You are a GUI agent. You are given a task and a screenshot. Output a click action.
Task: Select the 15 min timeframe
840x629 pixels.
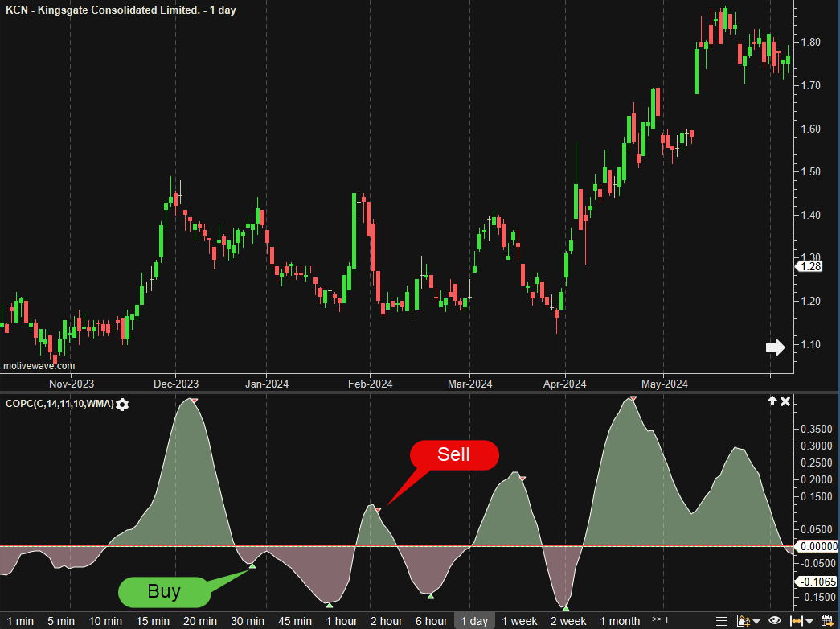click(x=153, y=621)
